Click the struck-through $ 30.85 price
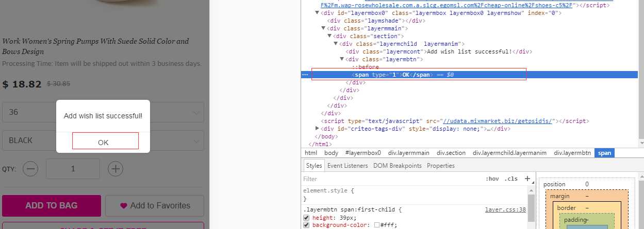The image size is (644, 229). (58, 83)
